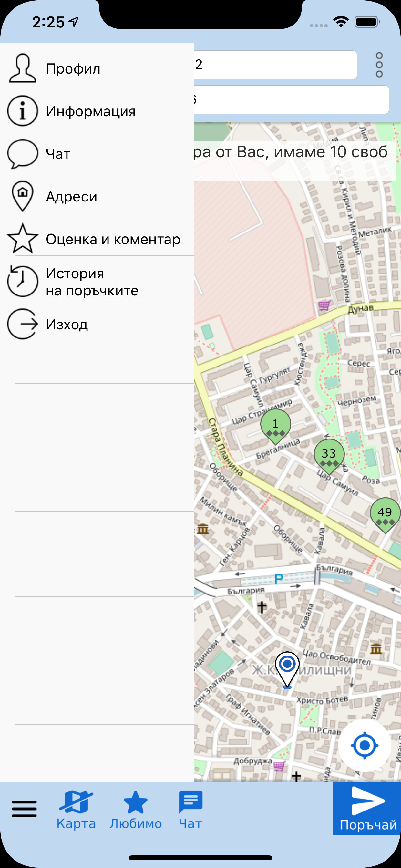
Task: Tap the info circle icon
Action: click(23, 110)
